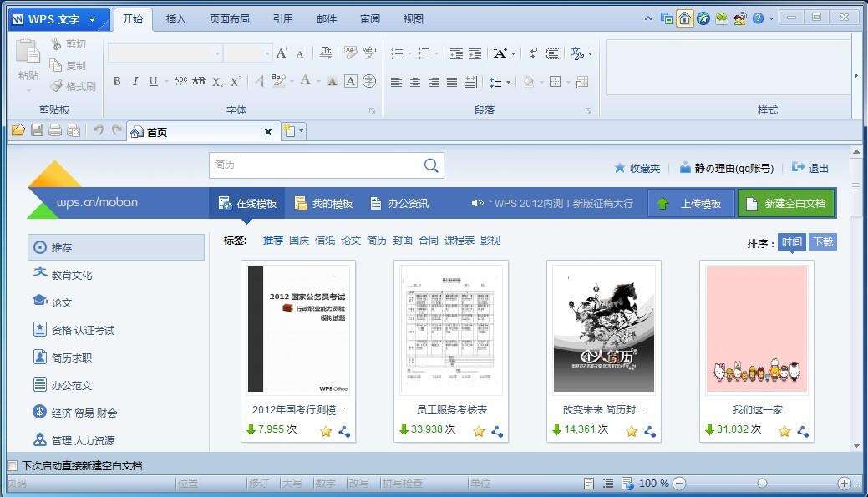Click the Undo arrow icon
The image size is (868, 497).
click(x=99, y=130)
